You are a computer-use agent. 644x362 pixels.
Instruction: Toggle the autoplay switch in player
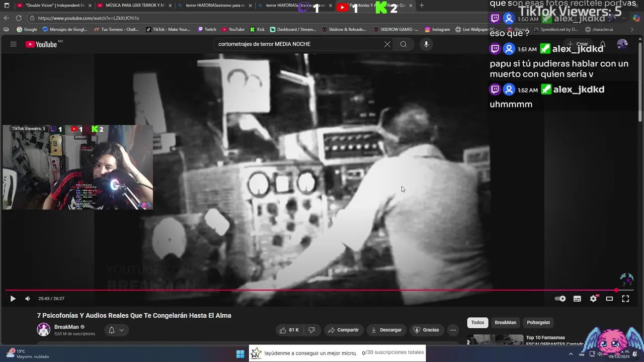560,299
